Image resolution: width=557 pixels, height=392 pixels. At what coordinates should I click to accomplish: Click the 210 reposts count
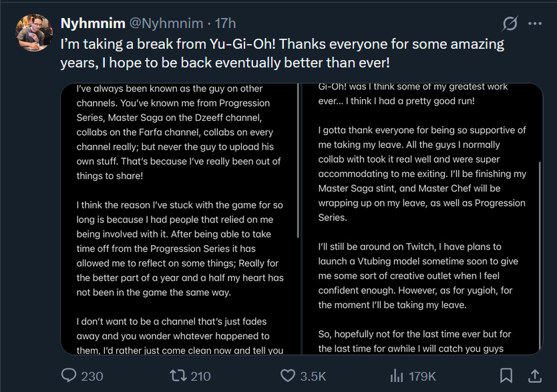pos(200,377)
